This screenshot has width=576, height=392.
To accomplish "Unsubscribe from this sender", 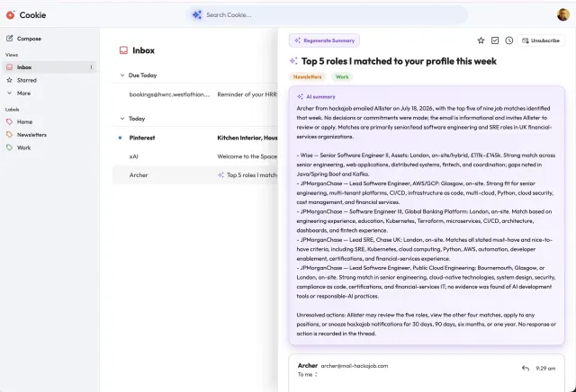I will click(x=541, y=40).
